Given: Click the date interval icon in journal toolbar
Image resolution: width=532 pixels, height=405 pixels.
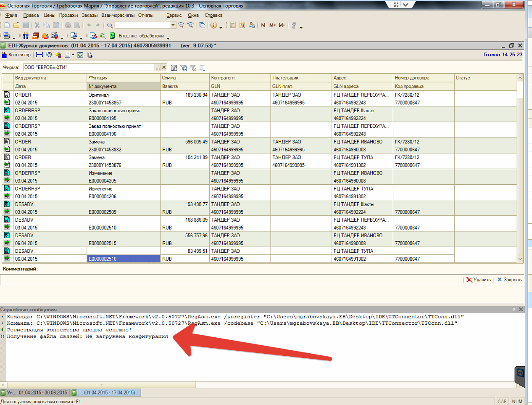Looking at the screenshot, I should 39,55.
